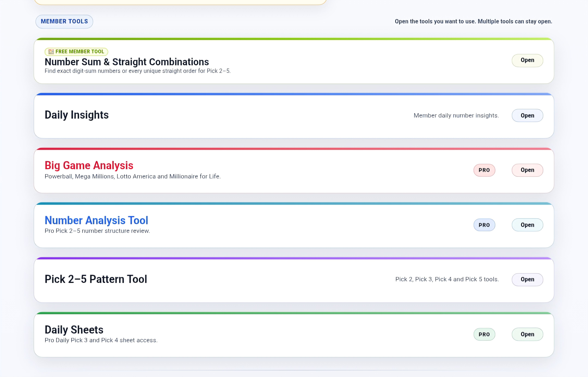Click the Daily Insights heading
Screen dimensions: 588x377
(76, 115)
